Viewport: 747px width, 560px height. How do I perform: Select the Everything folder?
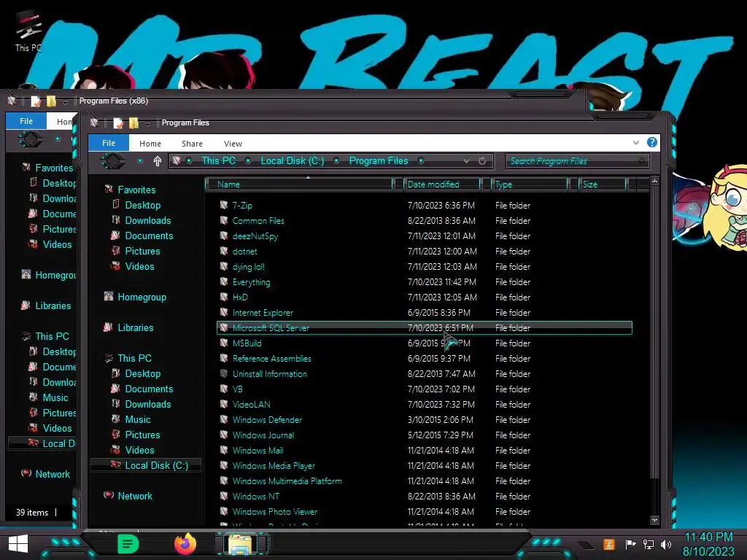point(251,282)
